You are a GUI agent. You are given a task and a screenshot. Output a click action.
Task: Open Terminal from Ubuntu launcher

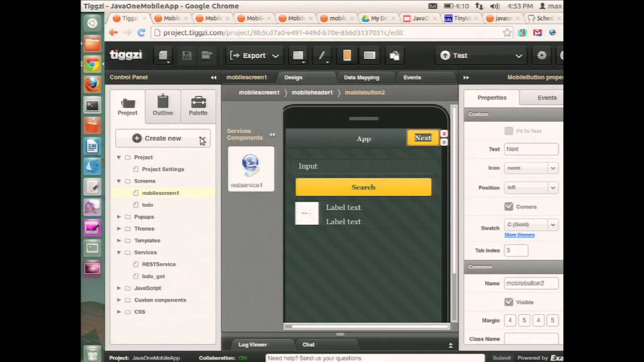[x=92, y=105]
